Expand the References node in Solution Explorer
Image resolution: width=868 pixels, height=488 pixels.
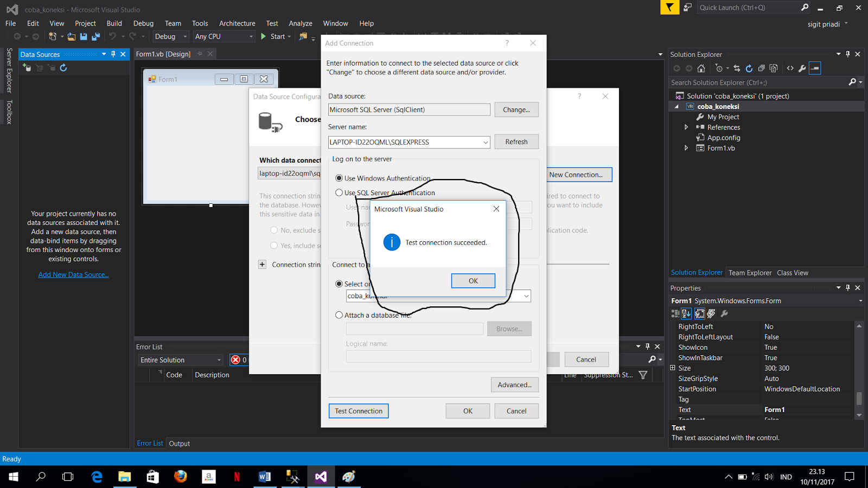tap(686, 127)
